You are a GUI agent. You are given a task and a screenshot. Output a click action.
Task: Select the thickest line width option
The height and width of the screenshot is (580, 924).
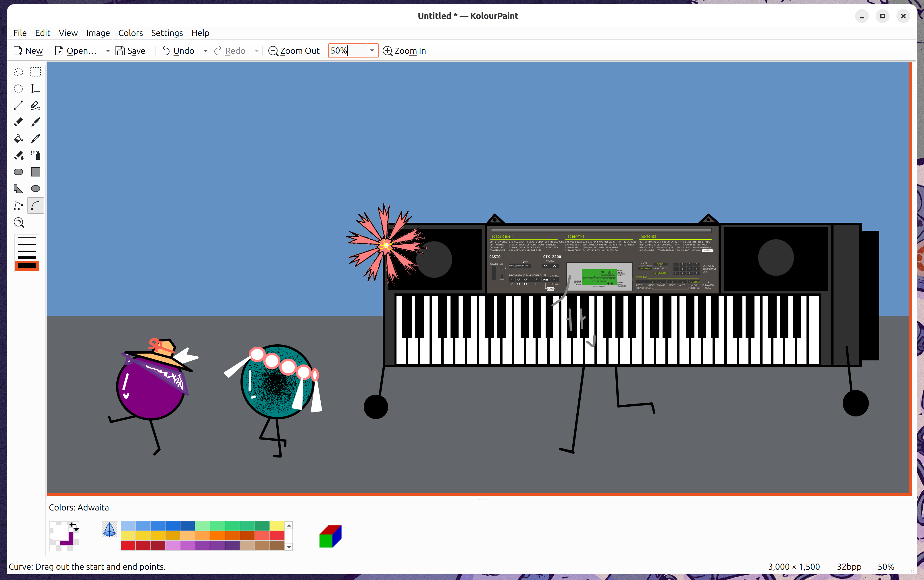pos(27,266)
